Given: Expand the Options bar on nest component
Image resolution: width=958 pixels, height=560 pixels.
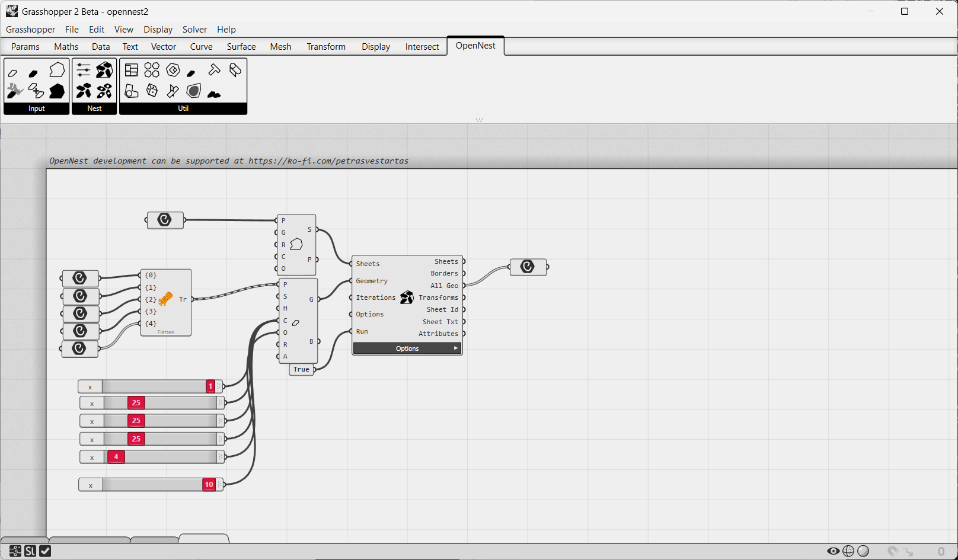Looking at the screenshot, I should point(407,348).
